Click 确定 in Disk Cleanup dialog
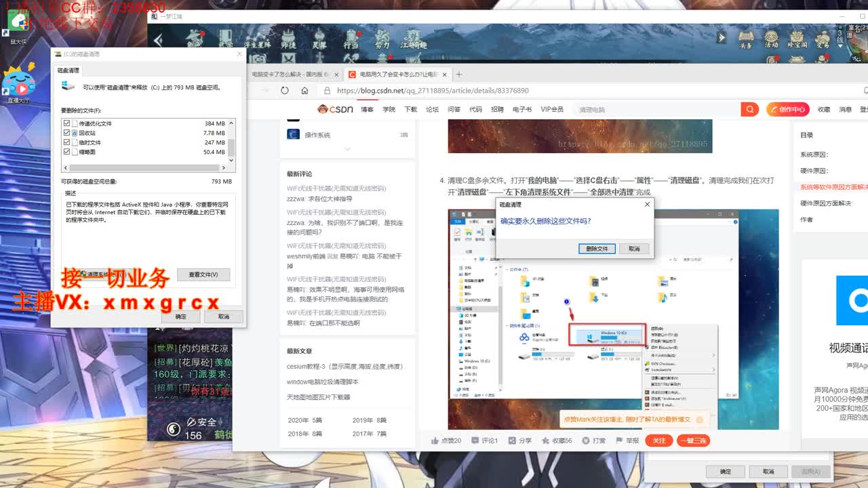The width and height of the screenshot is (868, 488). [180, 317]
